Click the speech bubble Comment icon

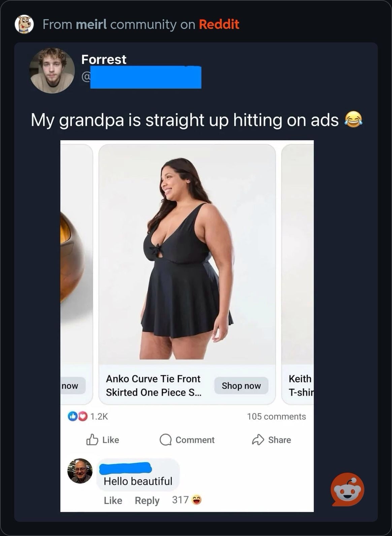point(166,440)
